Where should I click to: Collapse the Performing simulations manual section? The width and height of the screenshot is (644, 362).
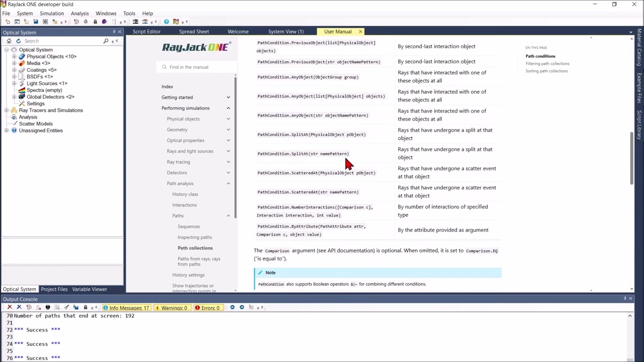[x=228, y=108]
